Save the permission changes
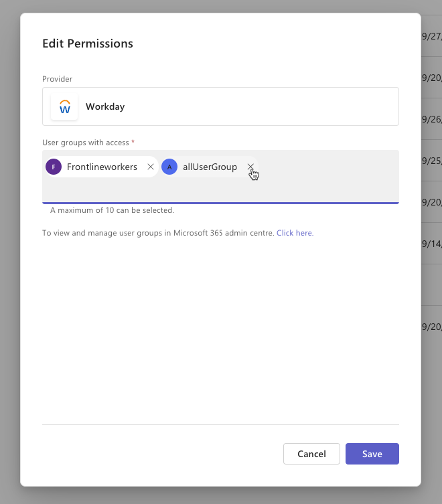 (372, 454)
